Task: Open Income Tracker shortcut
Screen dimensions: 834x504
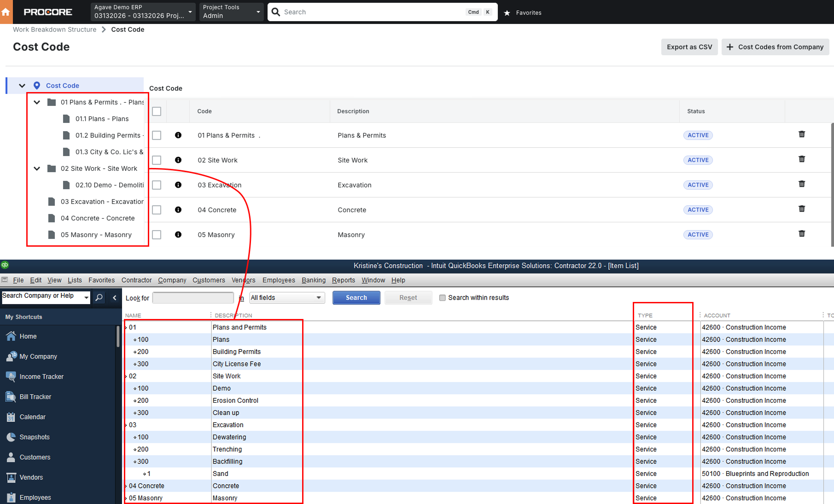Action: [41, 377]
